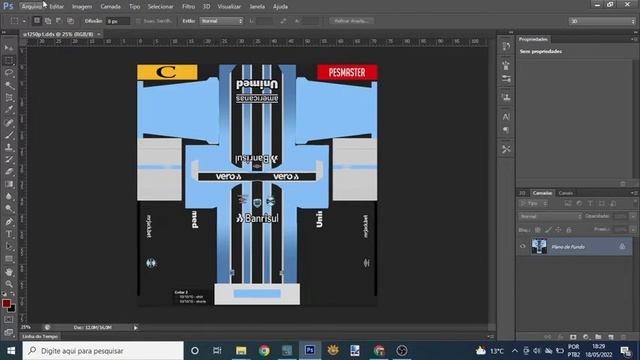Open the Camada menu
640x360 pixels.
coord(110,7)
